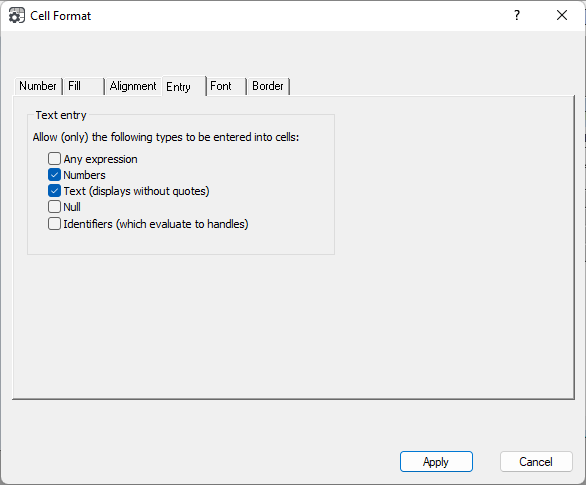Uncheck the Numbers checkbox
The image size is (586, 485).
pos(54,175)
